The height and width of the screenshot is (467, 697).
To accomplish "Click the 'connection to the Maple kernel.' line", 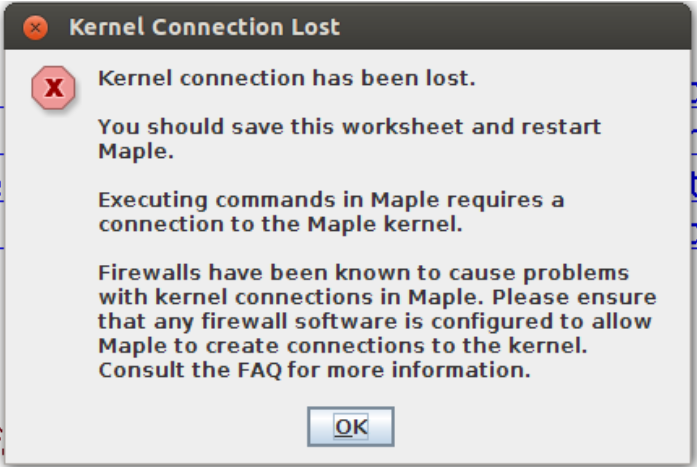I will pos(280,224).
